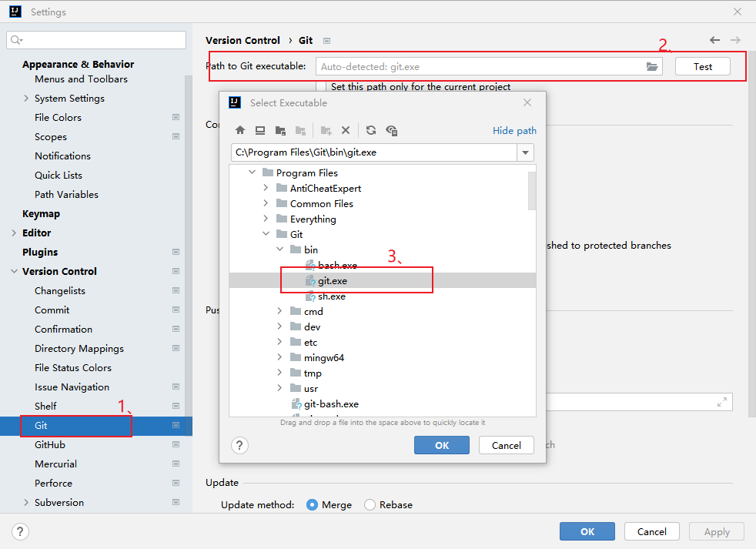This screenshot has height=549, width=756.
Task: Go to home directory in Select Executable toolbar
Action: click(240, 130)
